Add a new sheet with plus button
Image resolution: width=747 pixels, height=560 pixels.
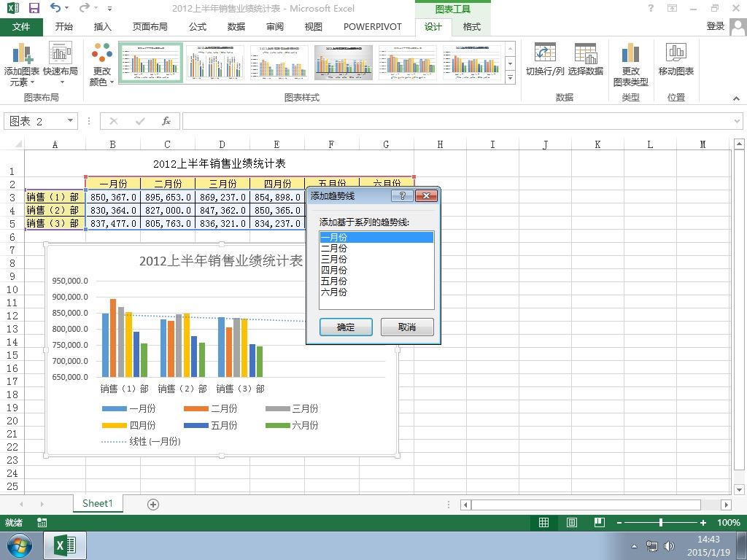point(153,505)
